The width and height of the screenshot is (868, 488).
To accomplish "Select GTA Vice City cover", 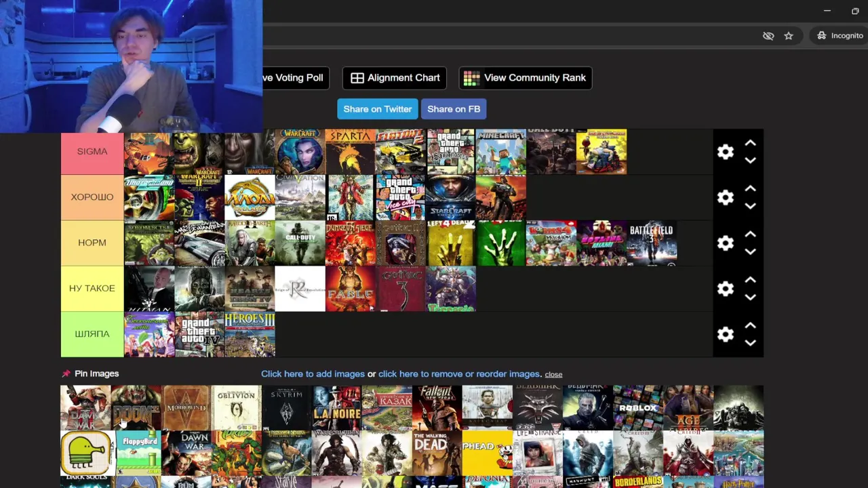I will pyautogui.click(x=401, y=197).
